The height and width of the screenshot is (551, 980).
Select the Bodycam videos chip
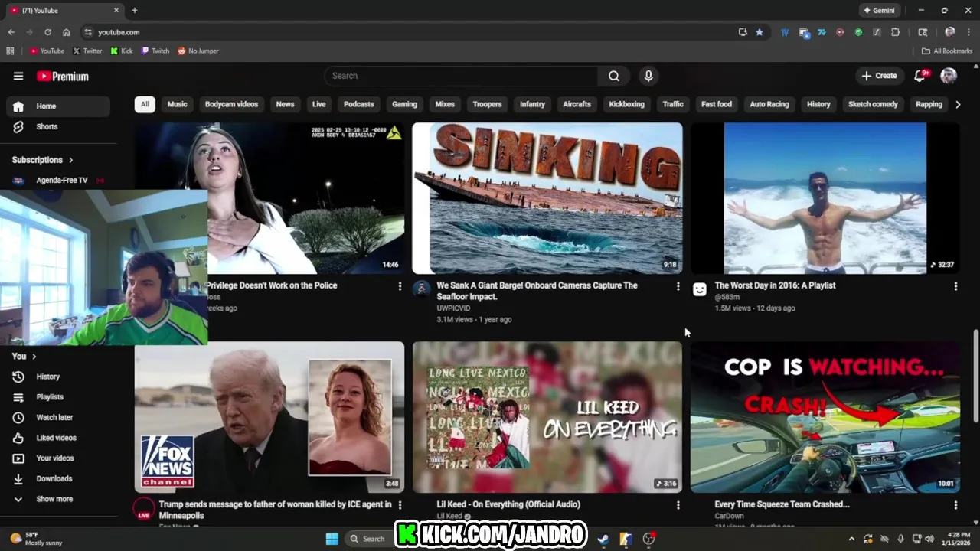tap(231, 104)
